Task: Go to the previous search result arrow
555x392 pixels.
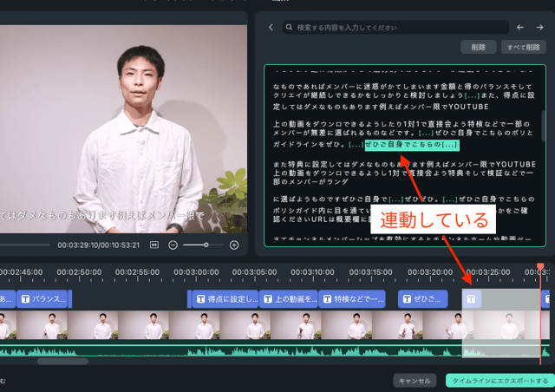Action: point(520,27)
